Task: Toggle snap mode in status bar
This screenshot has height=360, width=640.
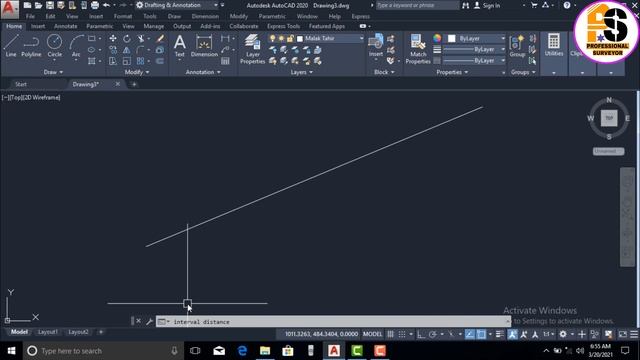Action: click(x=402, y=334)
